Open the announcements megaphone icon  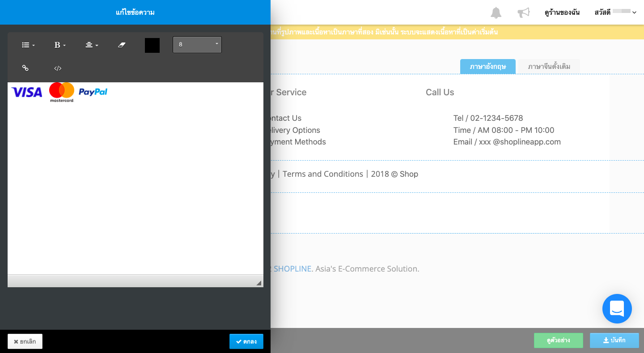click(523, 13)
